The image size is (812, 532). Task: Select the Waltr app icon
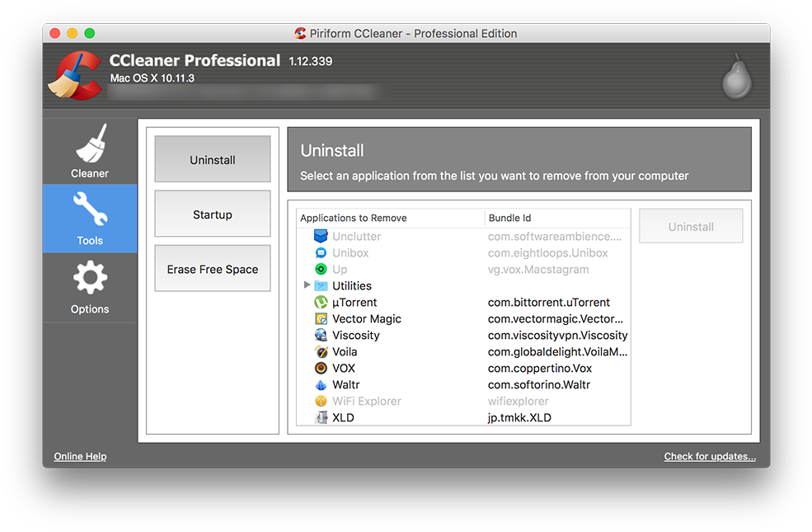[322, 384]
